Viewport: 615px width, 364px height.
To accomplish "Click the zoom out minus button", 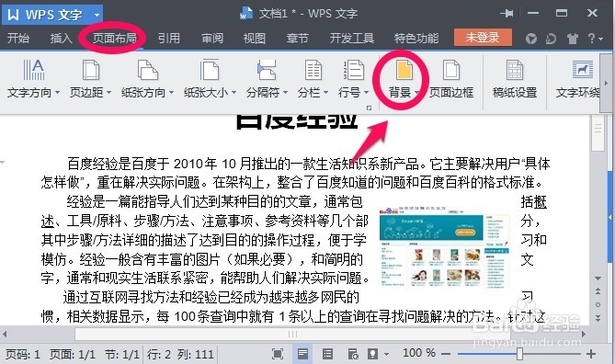I will click(x=446, y=354).
